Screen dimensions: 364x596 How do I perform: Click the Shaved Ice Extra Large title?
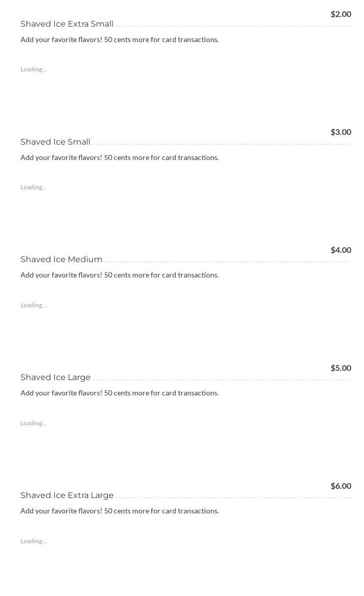pos(67,495)
